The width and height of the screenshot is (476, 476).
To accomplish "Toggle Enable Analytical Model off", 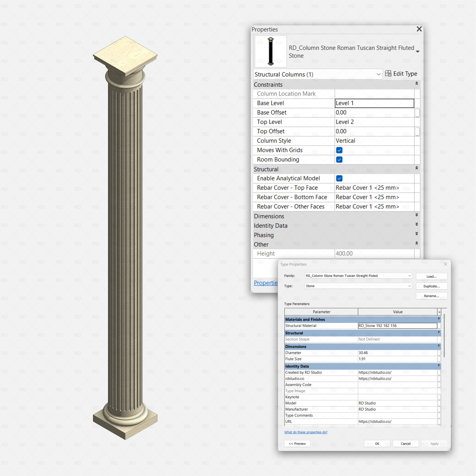I will tap(339, 178).
